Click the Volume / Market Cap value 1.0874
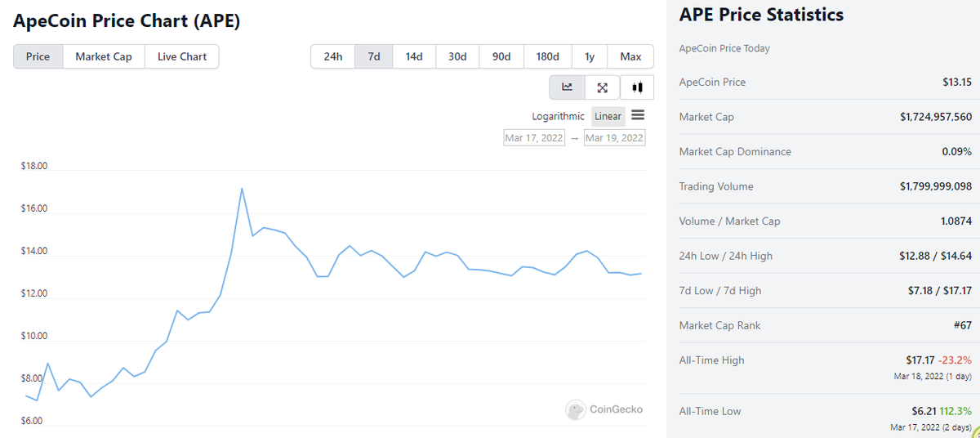 (956, 221)
